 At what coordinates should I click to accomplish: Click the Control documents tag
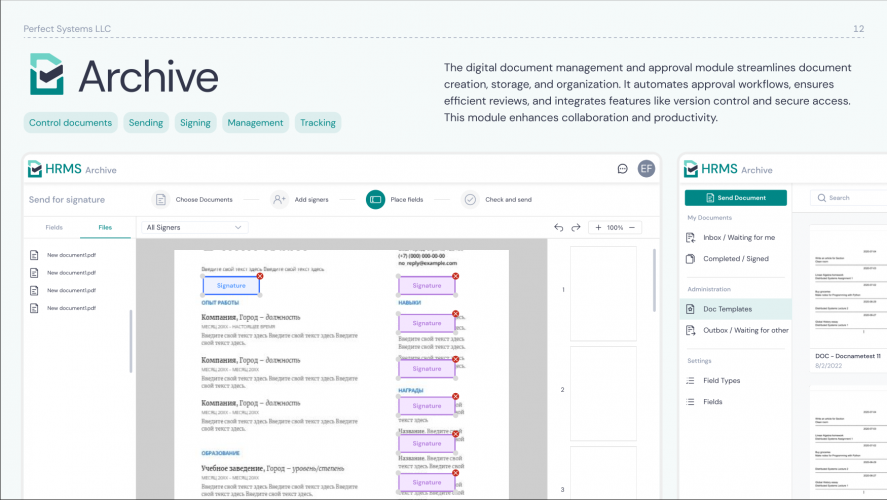(71, 123)
